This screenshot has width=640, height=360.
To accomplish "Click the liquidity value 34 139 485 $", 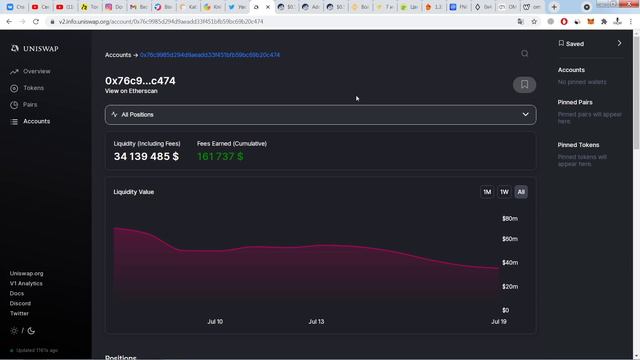I will point(146,156).
